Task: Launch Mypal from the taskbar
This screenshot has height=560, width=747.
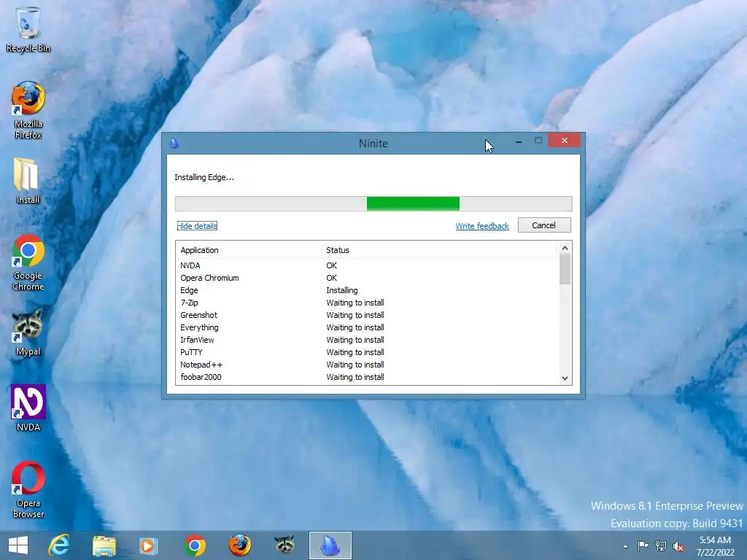Action: 285,544
